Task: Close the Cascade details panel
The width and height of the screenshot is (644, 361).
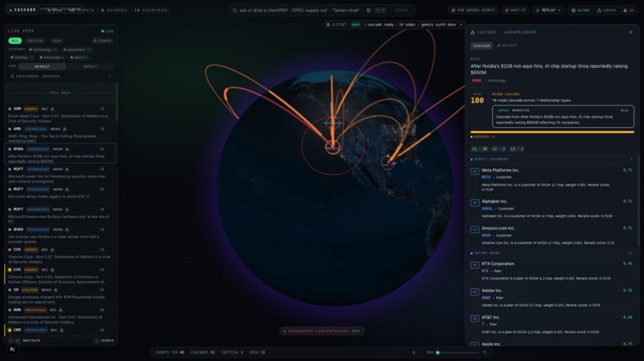Action: point(630,32)
